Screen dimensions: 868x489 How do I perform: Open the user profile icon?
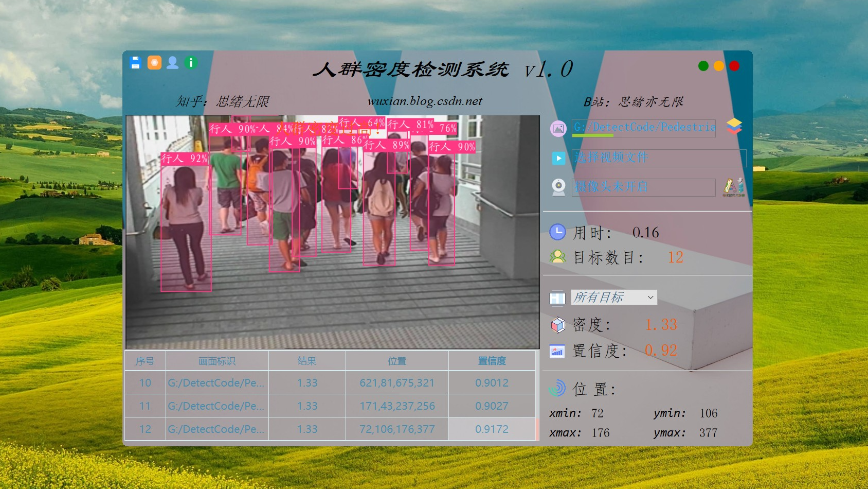[x=173, y=63]
